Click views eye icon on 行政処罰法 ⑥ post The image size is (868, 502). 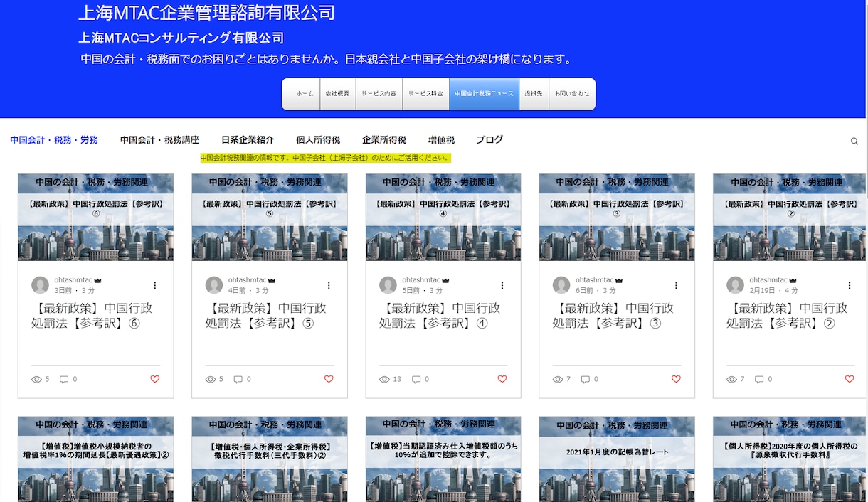tap(37, 380)
